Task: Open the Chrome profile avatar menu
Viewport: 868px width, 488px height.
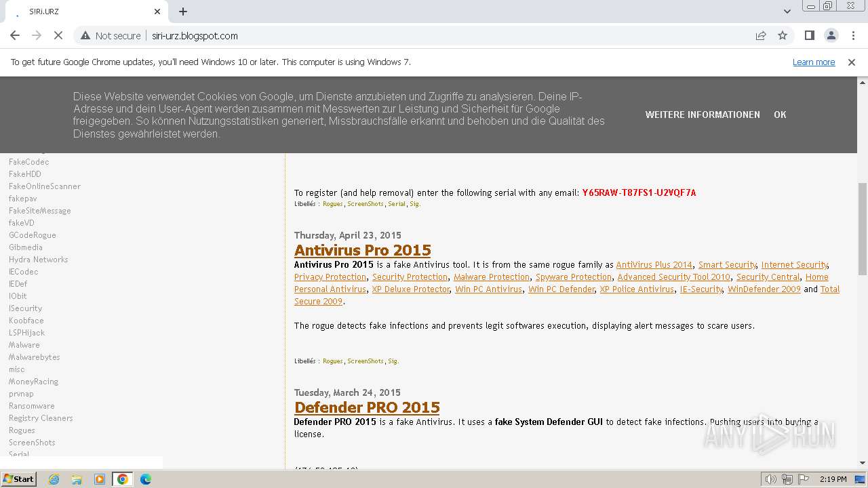Action: [x=831, y=36]
